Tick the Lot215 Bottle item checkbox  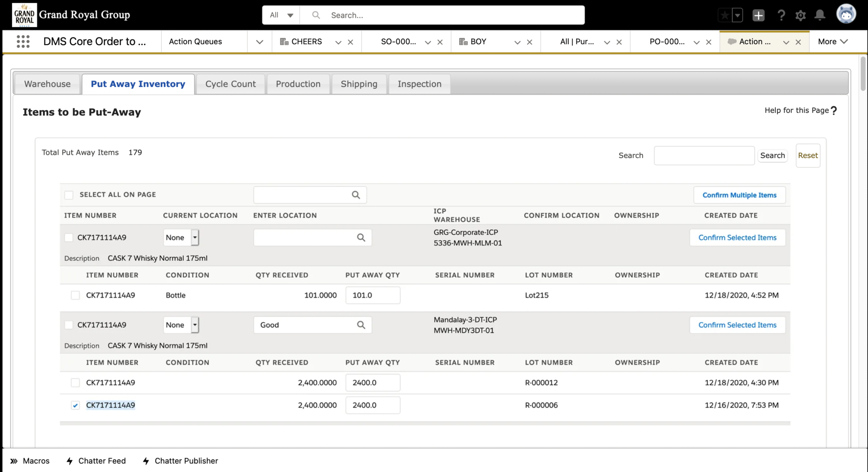click(75, 295)
